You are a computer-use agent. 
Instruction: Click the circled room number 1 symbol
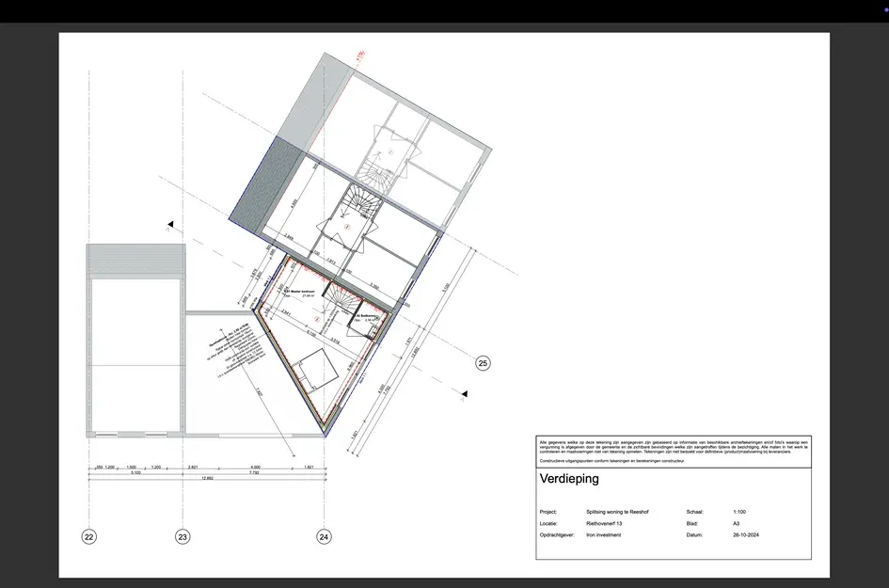pos(317,319)
